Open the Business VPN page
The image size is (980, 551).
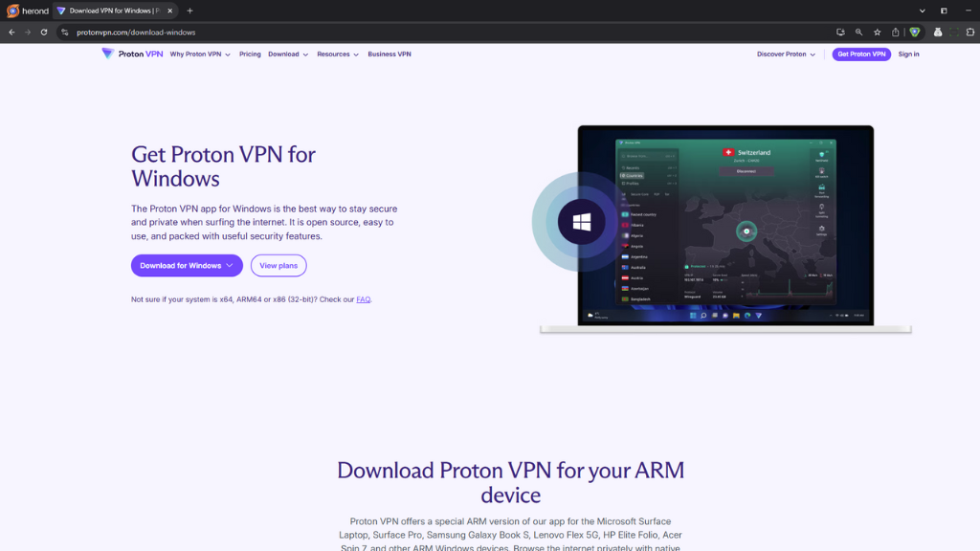(x=390, y=55)
